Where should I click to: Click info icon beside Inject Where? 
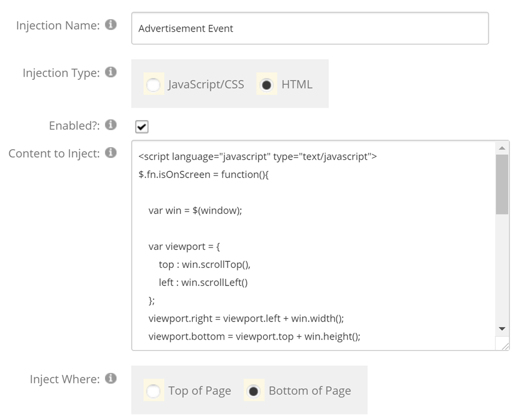click(x=110, y=378)
